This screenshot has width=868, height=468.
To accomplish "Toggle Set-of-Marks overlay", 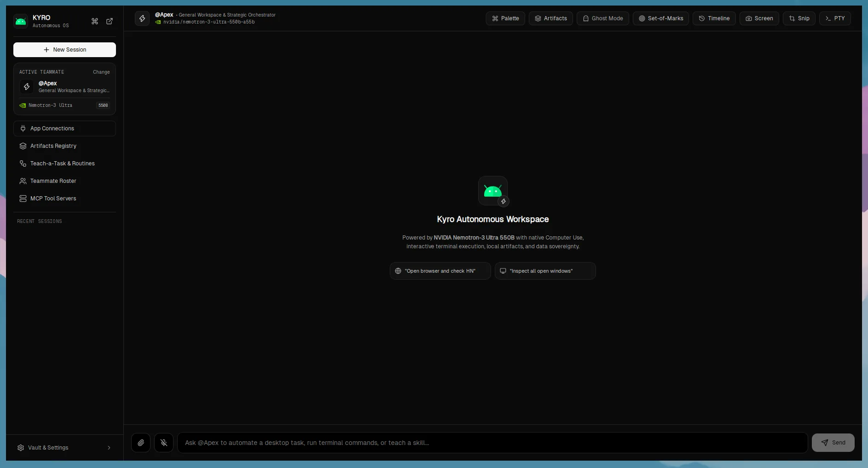I will (661, 18).
